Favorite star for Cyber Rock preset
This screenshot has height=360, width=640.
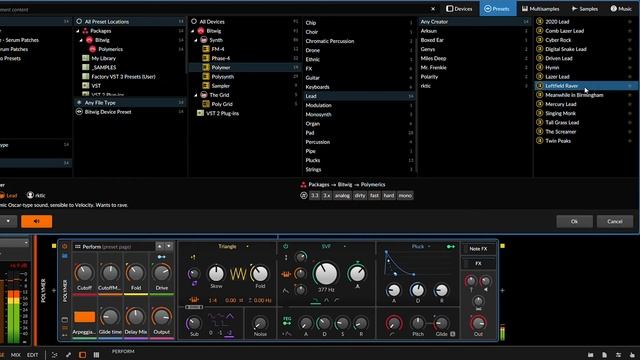tap(629, 40)
